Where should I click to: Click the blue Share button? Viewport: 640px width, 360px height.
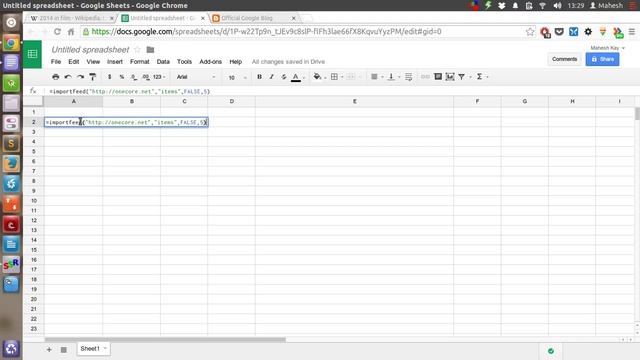602,59
